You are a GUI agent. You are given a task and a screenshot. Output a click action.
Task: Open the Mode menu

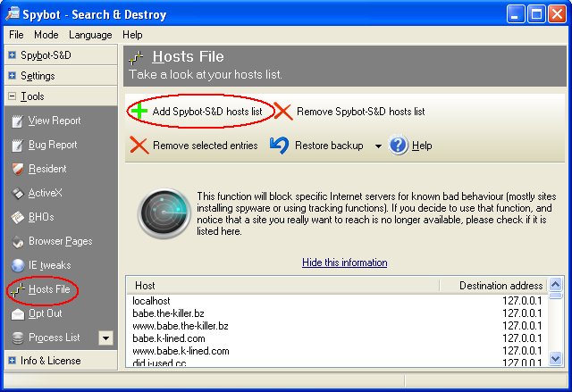coord(46,35)
